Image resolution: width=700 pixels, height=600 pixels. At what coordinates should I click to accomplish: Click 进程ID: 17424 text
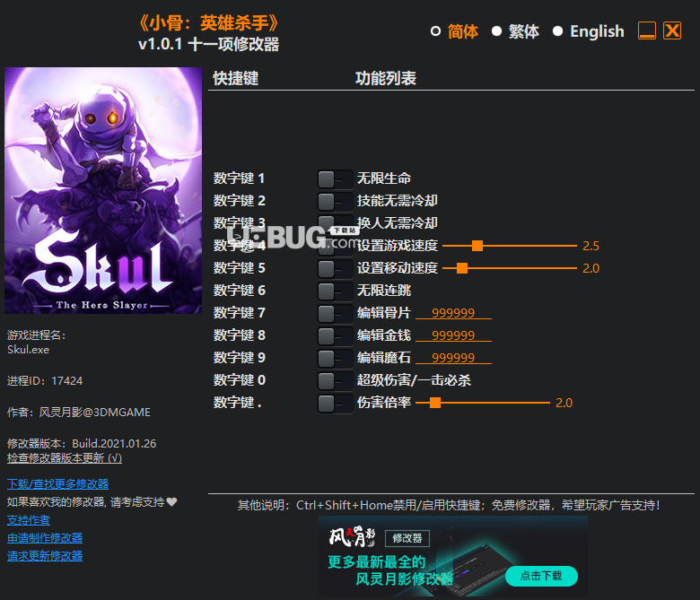[x=45, y=381]
